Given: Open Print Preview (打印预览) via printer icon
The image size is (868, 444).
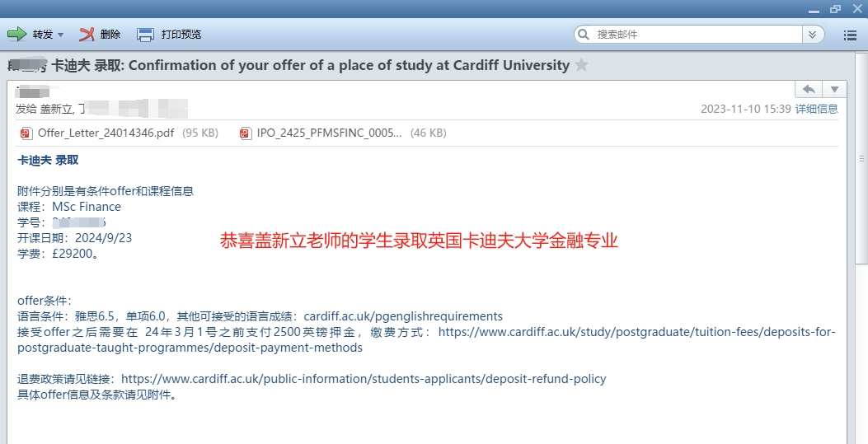Looking at the screenshot, I should coord(145,35).
